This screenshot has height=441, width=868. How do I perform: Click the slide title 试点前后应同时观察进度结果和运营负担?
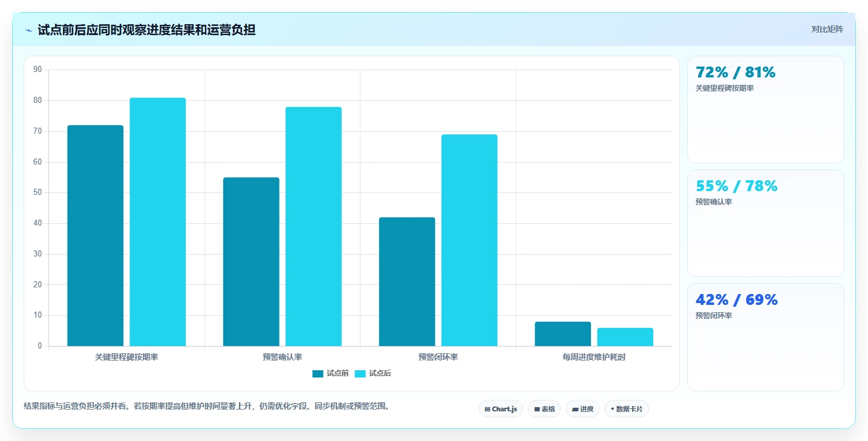(x=146, y=30)
